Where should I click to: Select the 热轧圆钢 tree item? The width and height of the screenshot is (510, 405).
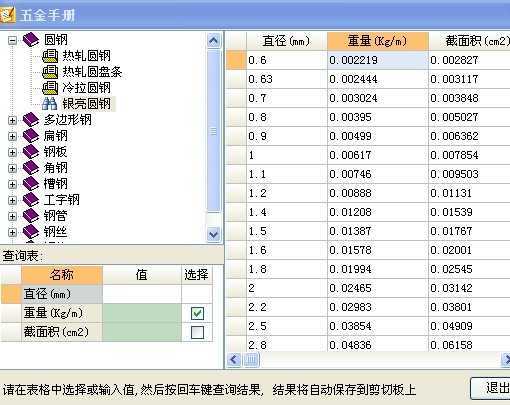86,56
